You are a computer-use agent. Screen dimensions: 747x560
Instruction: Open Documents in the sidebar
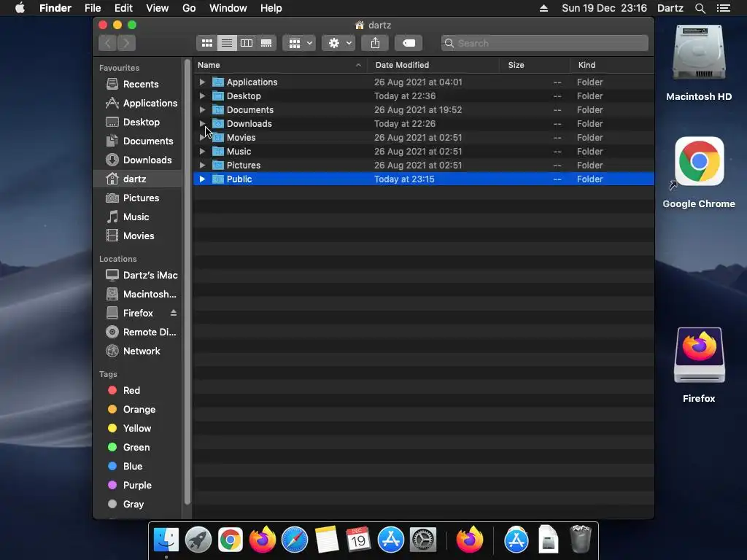click(x=137, y=141)
